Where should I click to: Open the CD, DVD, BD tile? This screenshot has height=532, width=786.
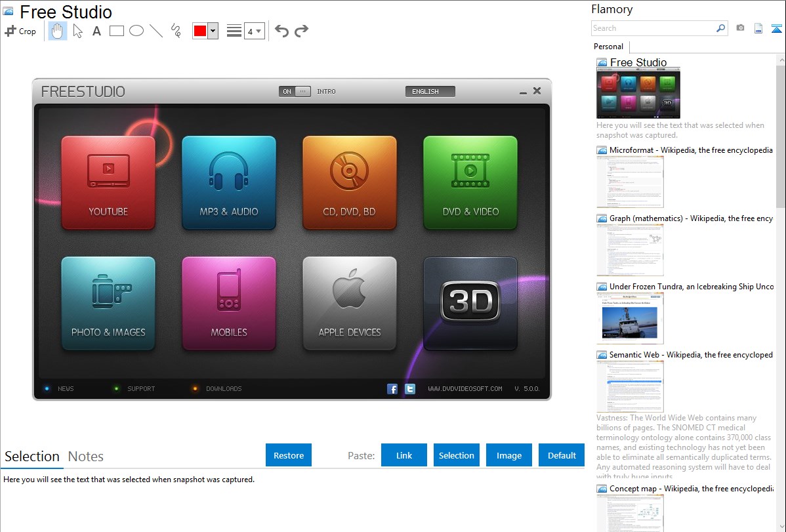350,183
